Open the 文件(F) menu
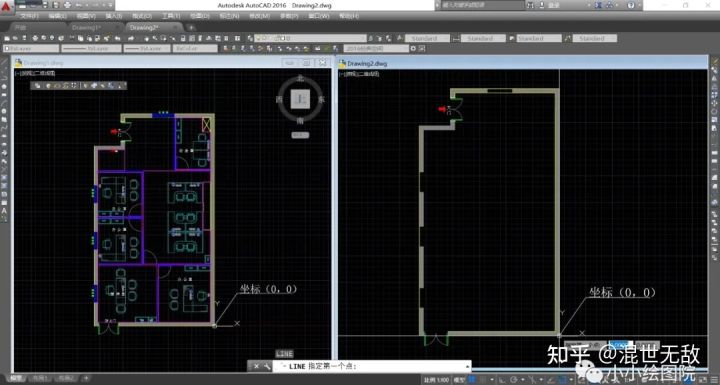 29,16
